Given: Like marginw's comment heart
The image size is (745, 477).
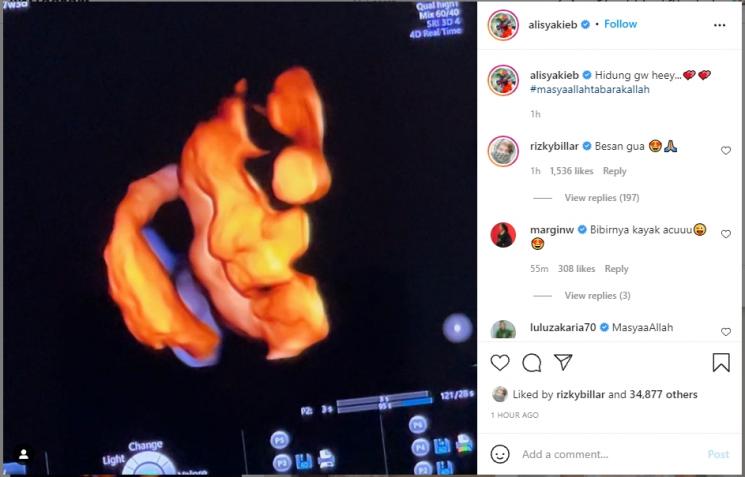Looking at the screenshot, I should point(726,234).
